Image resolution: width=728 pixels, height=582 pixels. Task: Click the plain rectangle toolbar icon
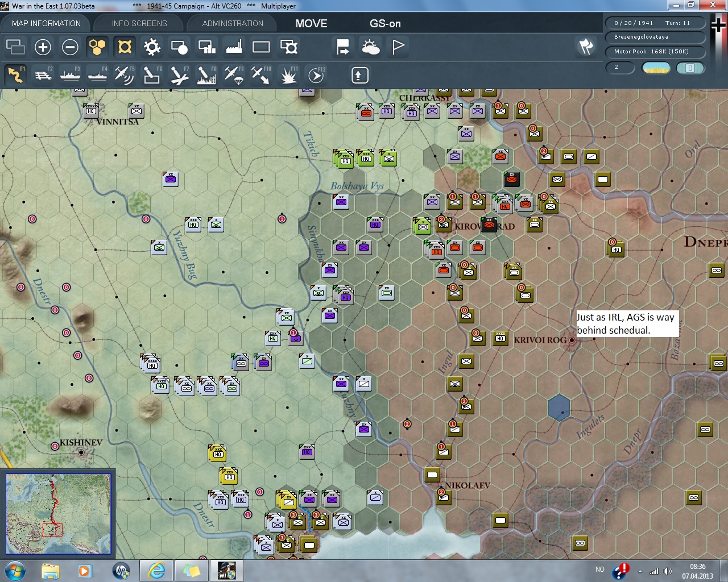pyautogui.click(x=261, y=47)
